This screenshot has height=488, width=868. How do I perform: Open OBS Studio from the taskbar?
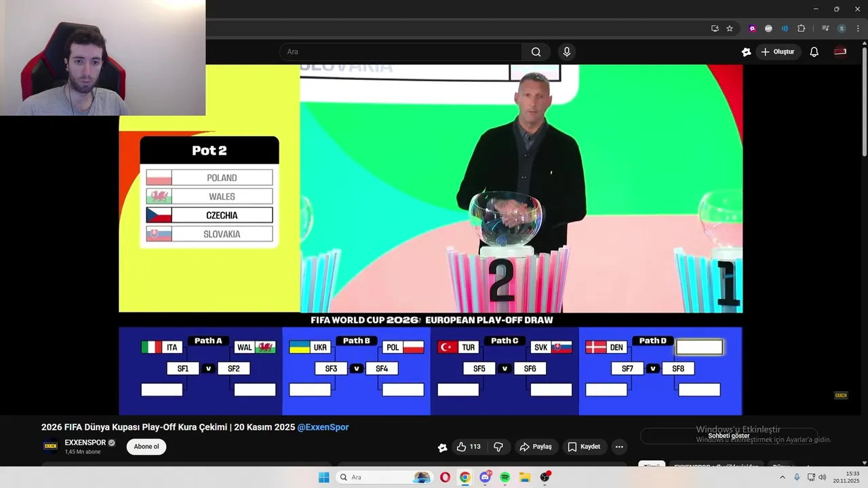[x=545, y=477]
